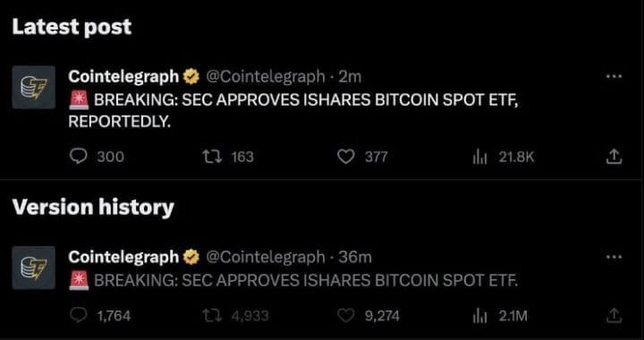644x340 pixels.
Task: Open the 2m timestamp of latest post
Action: click(350, 76)
